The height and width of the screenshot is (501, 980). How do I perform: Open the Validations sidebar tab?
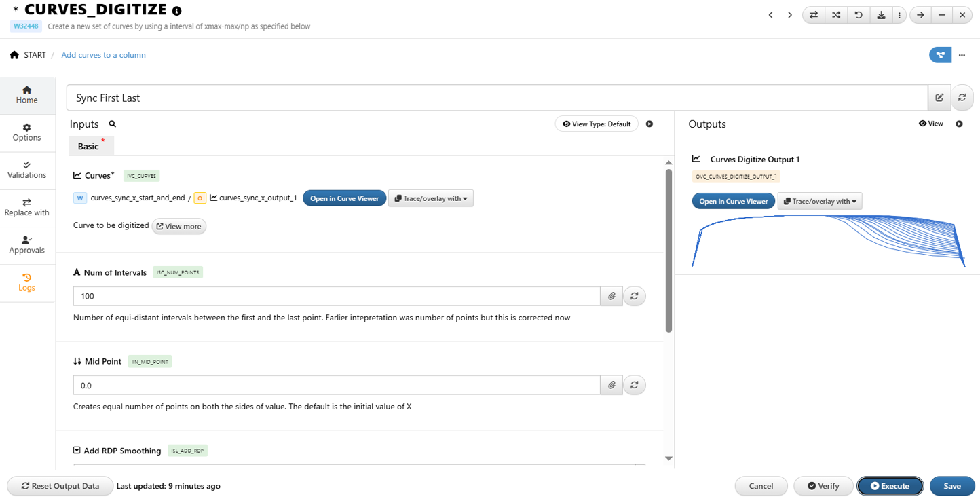(x=27, y=170)
